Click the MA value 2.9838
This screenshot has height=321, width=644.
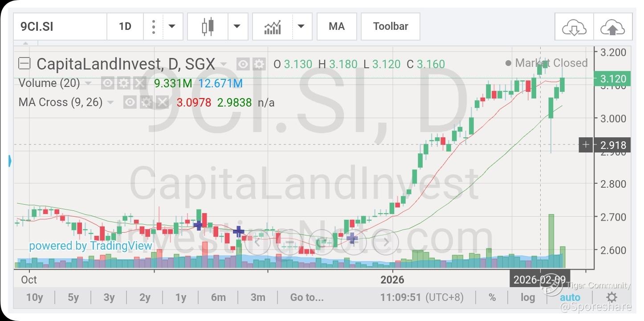234,103
